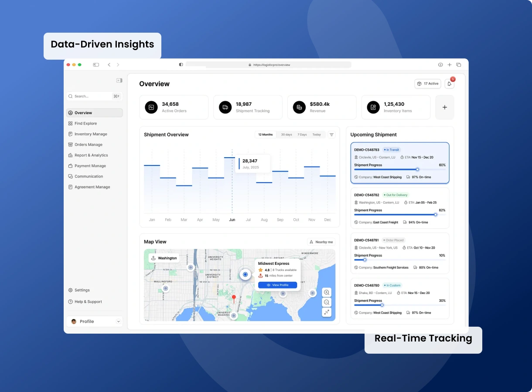Expand the map to fullscreen
Image resolution: width=532 pixels, height=392 pixels.
[x=327, y=312]
